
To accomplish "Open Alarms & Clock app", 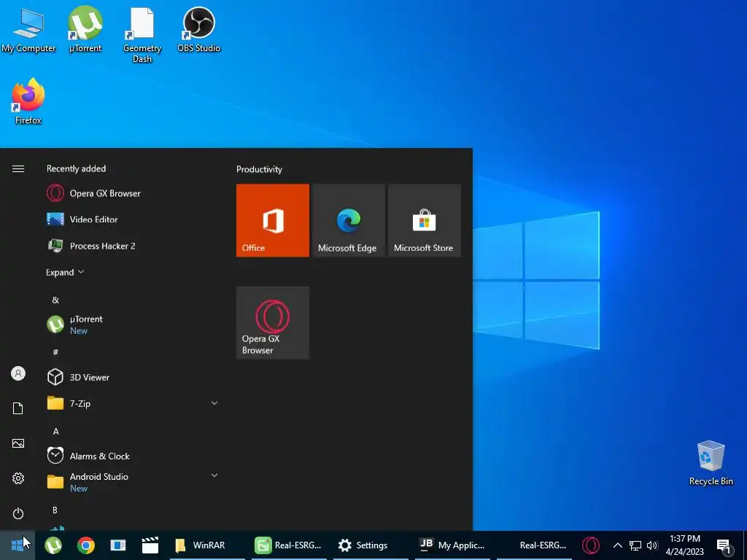I will (x=133, y=456).
